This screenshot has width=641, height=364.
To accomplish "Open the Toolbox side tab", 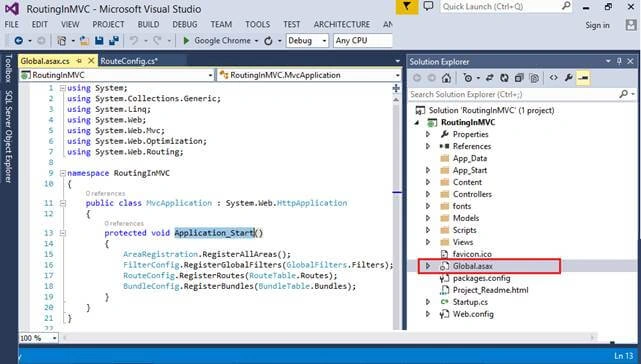I will (x=8, y=68).
